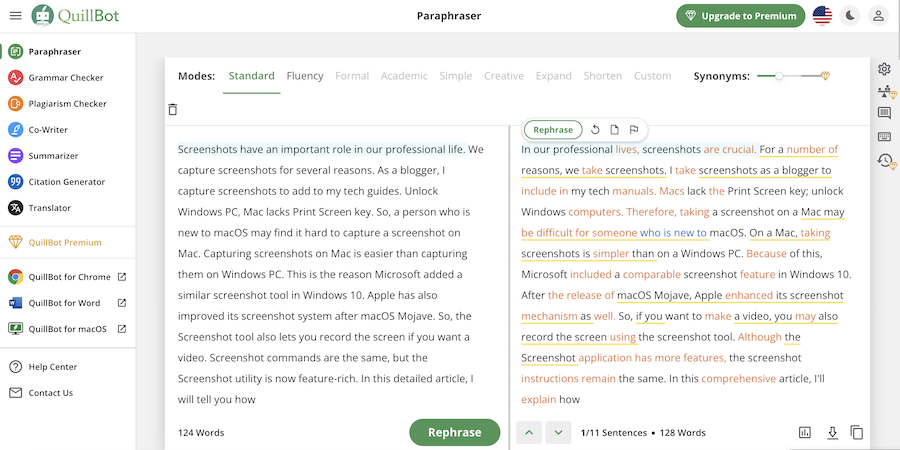This screenshot has height=450, width=900.
Task: Select the Standard mode tab
Action: [x=251, y=76]
